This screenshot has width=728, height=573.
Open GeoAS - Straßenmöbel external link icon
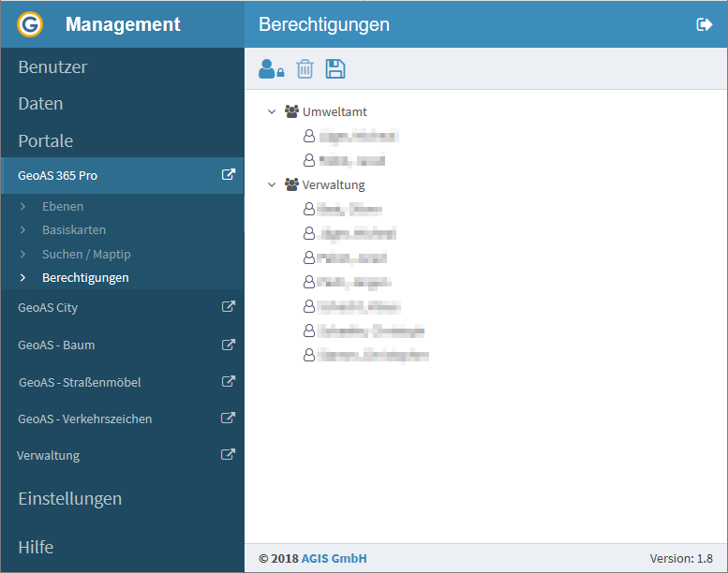click(x=228, y=381)
